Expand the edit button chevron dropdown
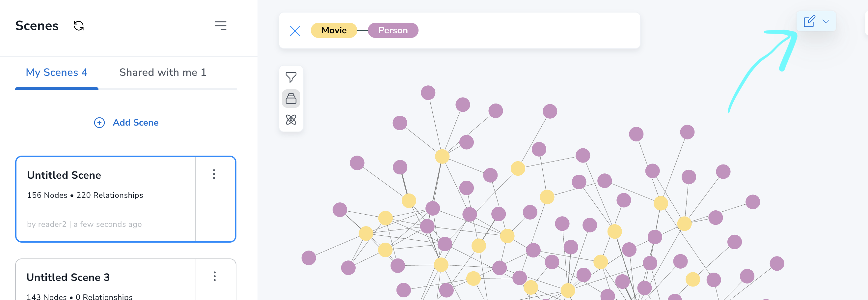This screenshot has width=868, height=300. pos(825,21)
